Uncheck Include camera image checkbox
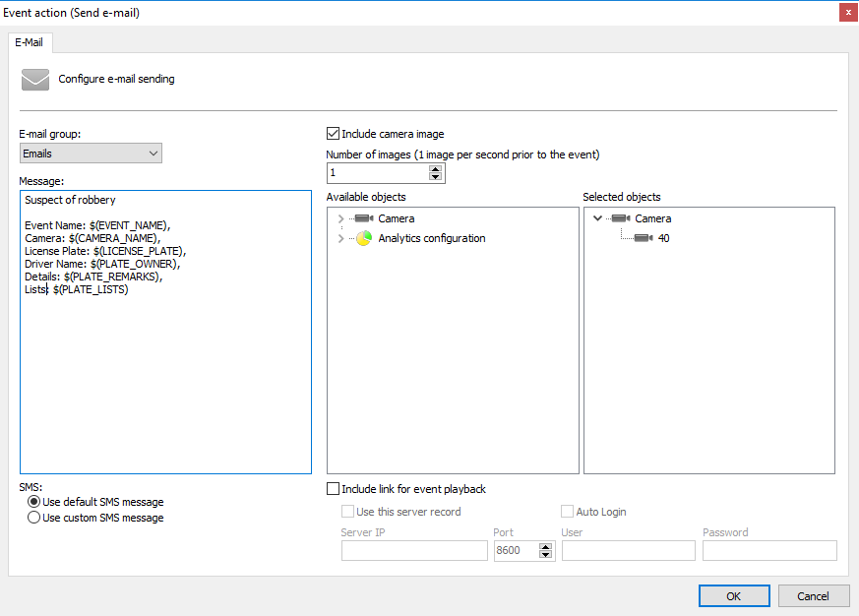 [x=334, y=134]
